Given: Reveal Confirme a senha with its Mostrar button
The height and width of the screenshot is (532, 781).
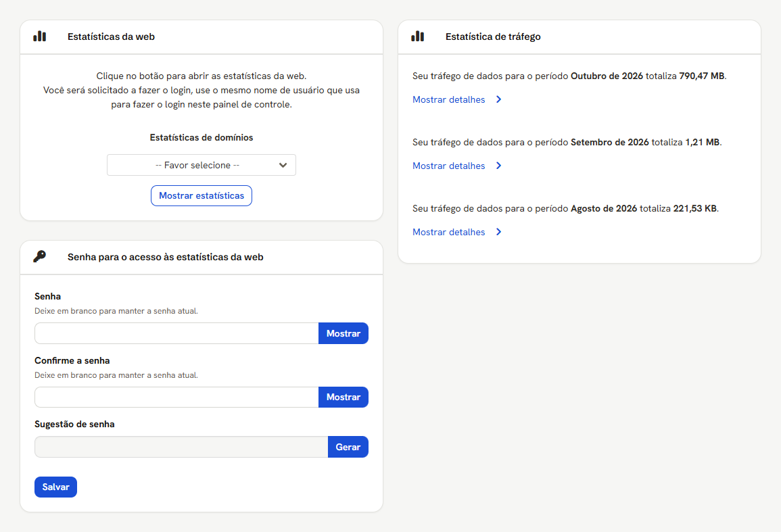Looking at the screenshot, I should coord(344,397).
